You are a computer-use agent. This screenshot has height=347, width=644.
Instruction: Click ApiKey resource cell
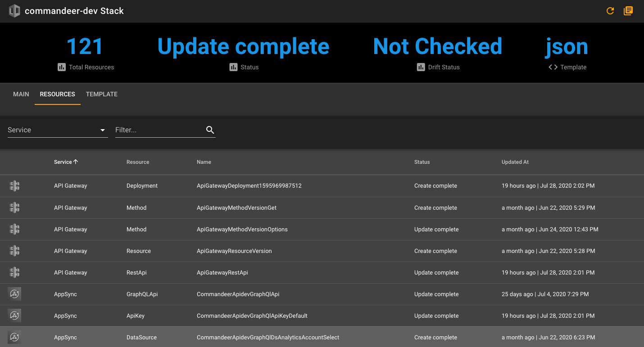136,315
